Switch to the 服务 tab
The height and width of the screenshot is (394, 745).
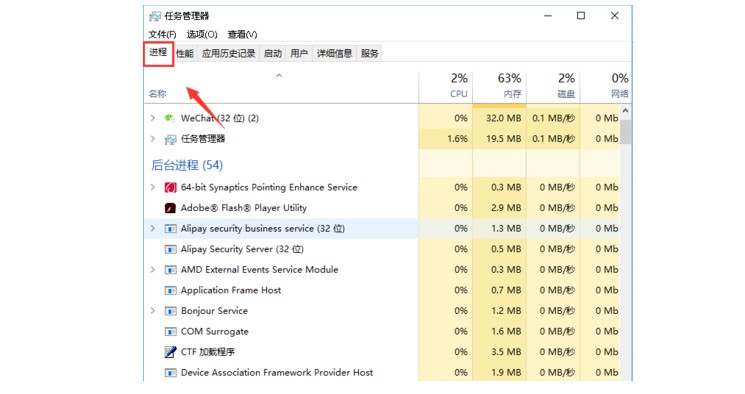point(370,54)
